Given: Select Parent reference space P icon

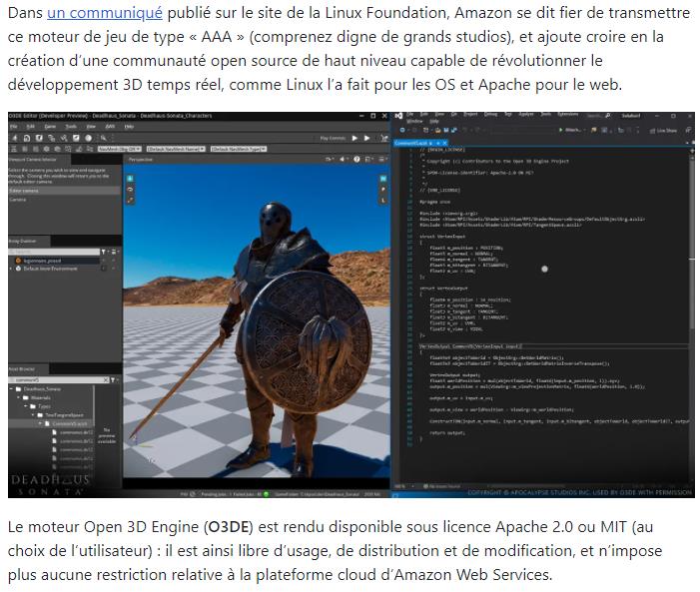Looking at the screenshot, I should (383, 190).
